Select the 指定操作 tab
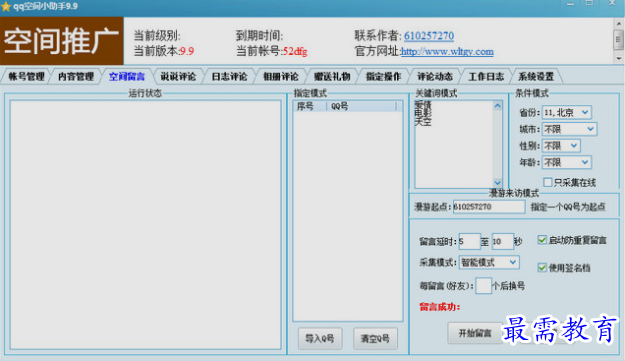 coord(383,77)
